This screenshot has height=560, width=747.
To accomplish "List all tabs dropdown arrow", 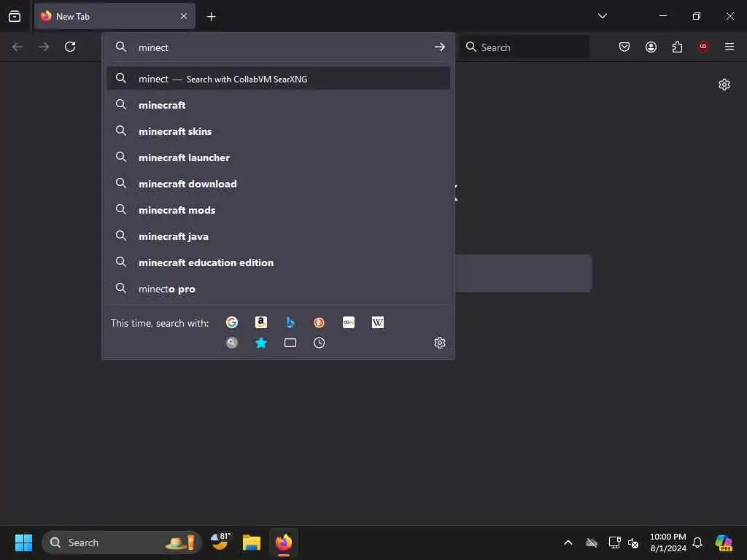I will pos(602,16).
